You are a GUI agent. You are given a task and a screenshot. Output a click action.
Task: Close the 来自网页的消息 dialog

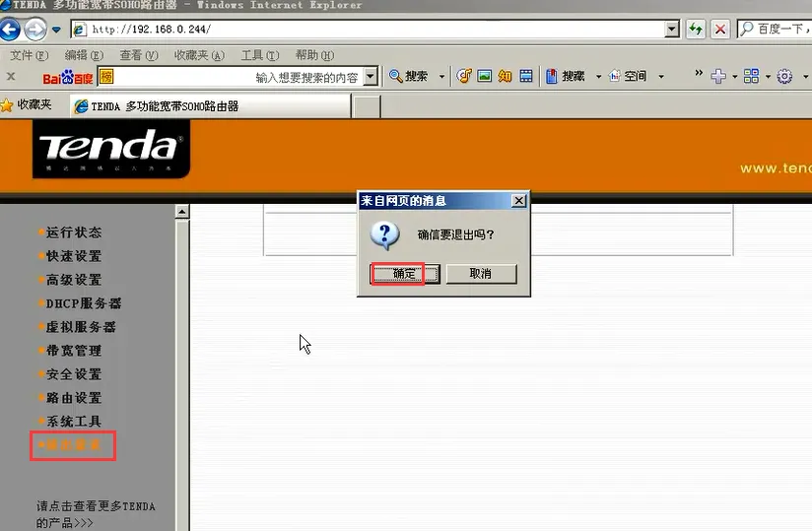tap(518, 201)
